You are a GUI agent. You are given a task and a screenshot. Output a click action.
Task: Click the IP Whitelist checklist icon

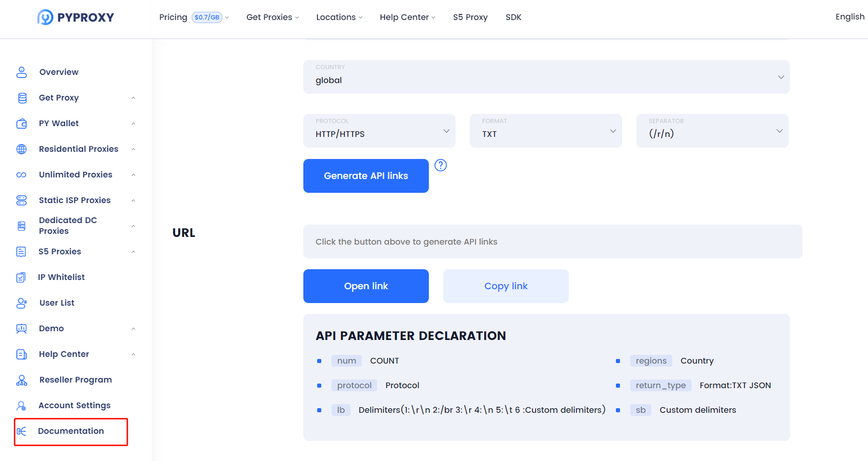[21, 277]
